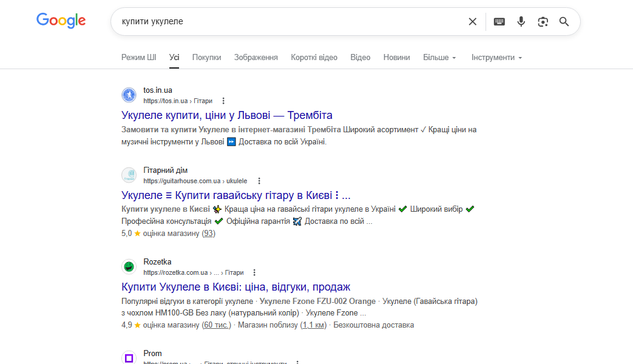
Task: Click in the search input field
Action: point(291,22)
